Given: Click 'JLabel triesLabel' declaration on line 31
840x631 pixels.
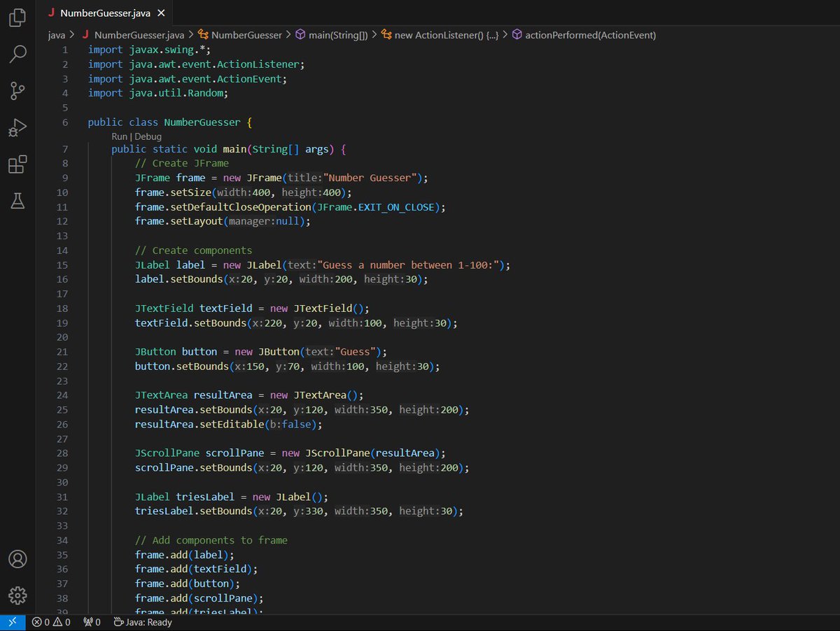Looking at the screenshot, I should click(185, 497).
